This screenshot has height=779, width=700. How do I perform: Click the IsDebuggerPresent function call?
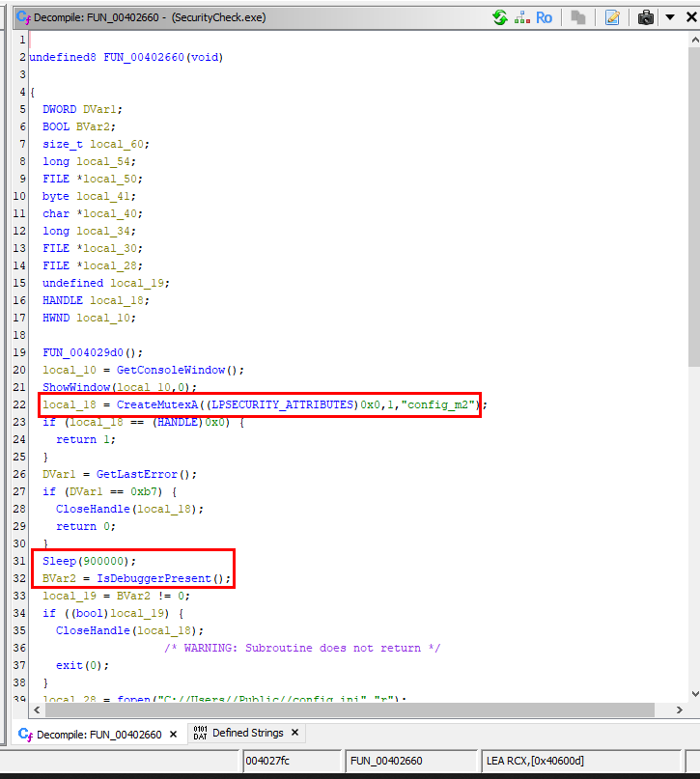click(x=153, y=578)
